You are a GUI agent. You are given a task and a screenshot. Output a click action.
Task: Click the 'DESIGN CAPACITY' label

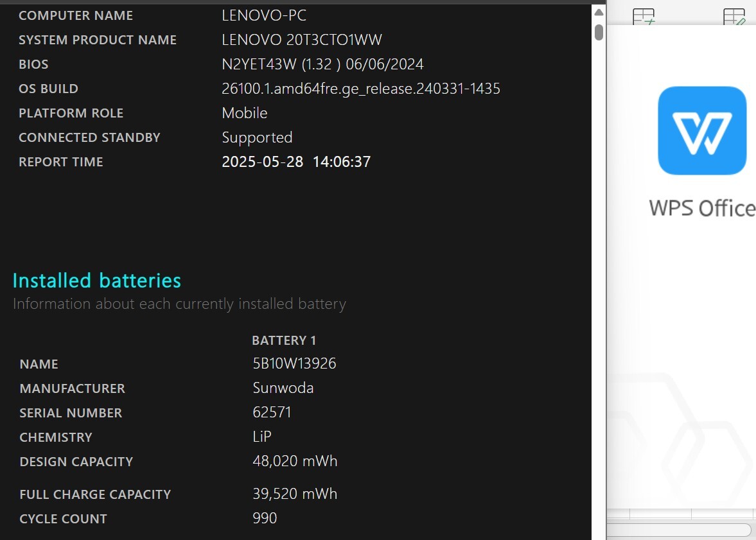76,462
